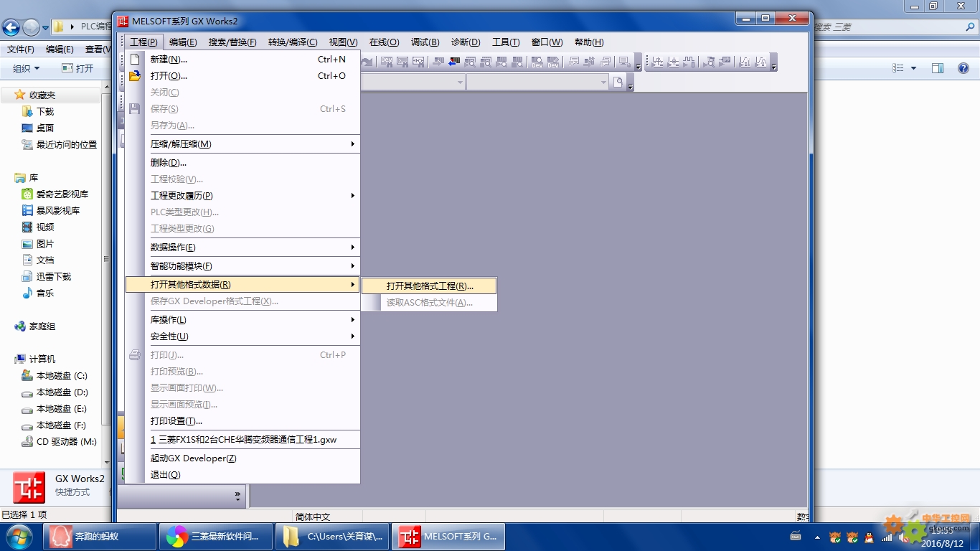Viewport: 980px width, 551px height.
Task: Open the 工具(T) menu
Action: [506, 42]
